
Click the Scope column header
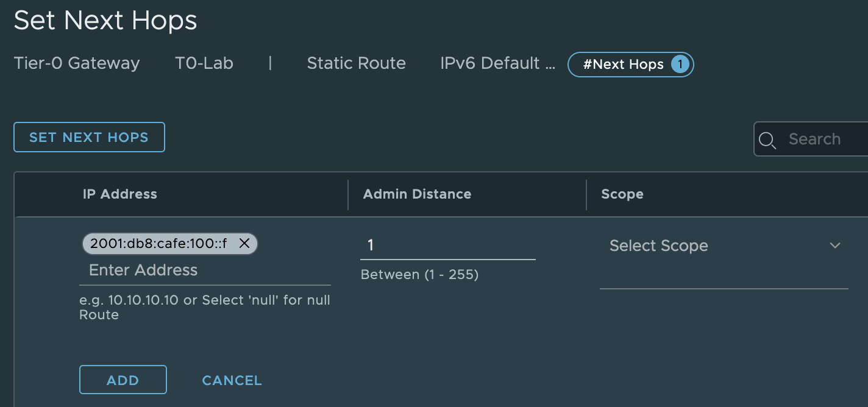point(622,194)
